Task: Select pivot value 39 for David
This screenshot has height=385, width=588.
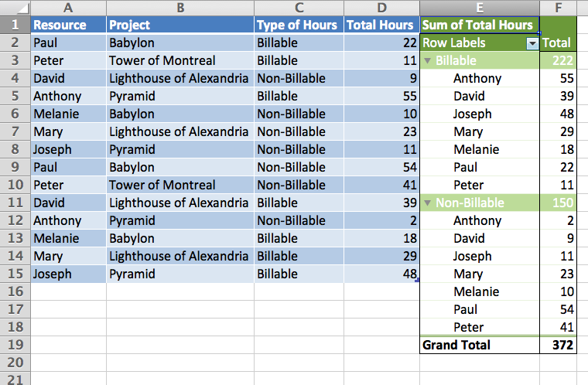Action: click(559, 96)
